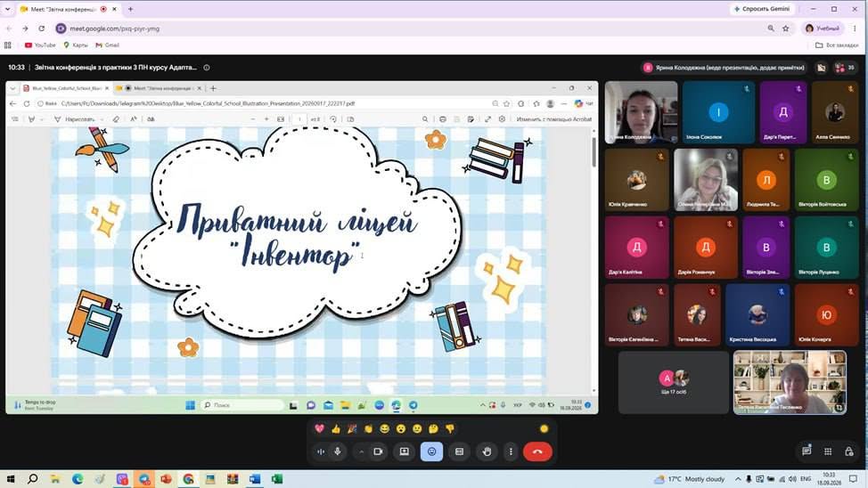Open the 'Учебный' Chrome profile
Image resolution: width=868 pixels, height=488 pixels.
(823, 28)
